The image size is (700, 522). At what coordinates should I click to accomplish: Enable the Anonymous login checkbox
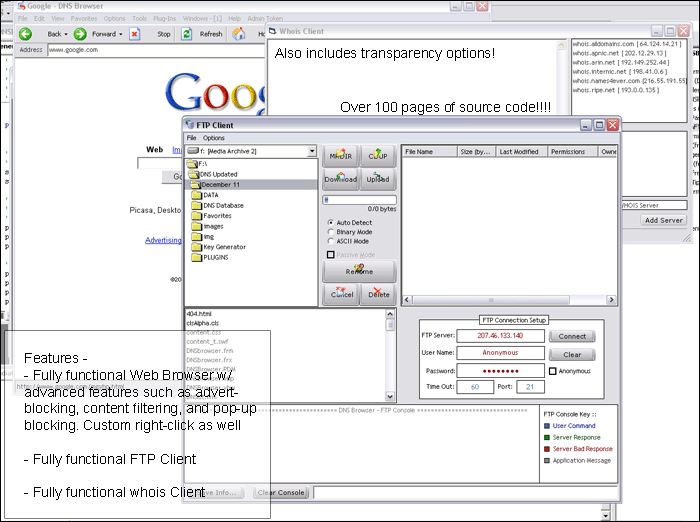553,371
